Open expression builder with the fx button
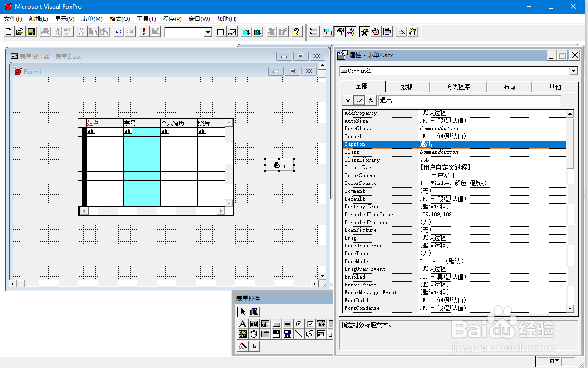This screenshot has width=588, height=368. (372, 101)
